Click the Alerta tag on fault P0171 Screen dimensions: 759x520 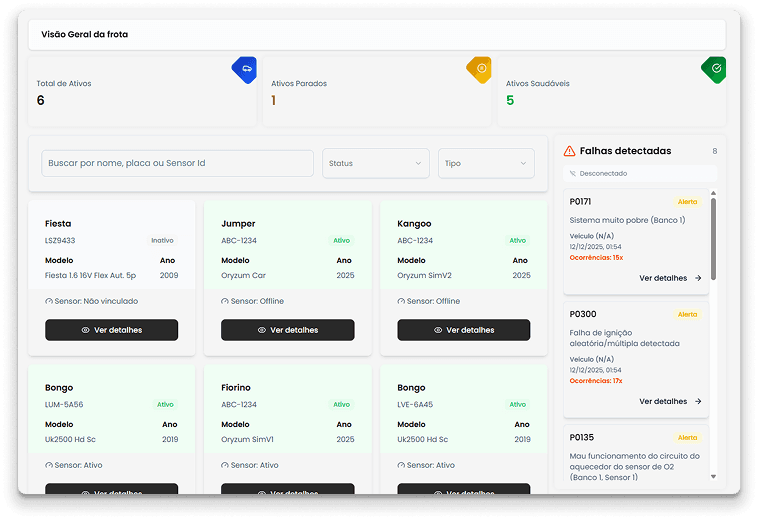click(x=687, y=202)
